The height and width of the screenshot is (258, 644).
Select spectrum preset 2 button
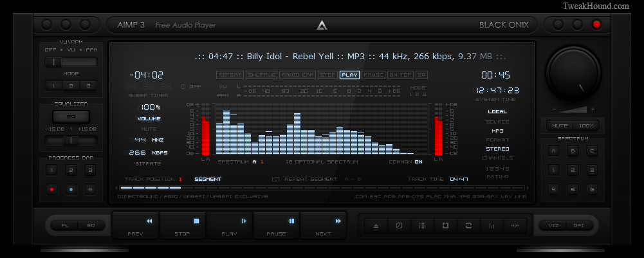pos(573,170)
